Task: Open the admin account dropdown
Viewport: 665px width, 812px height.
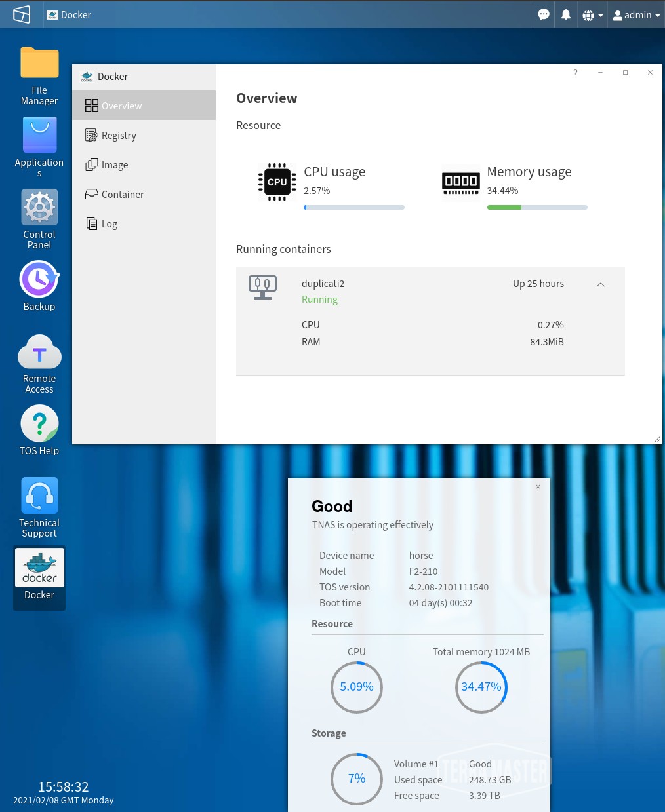Action: 636,14
